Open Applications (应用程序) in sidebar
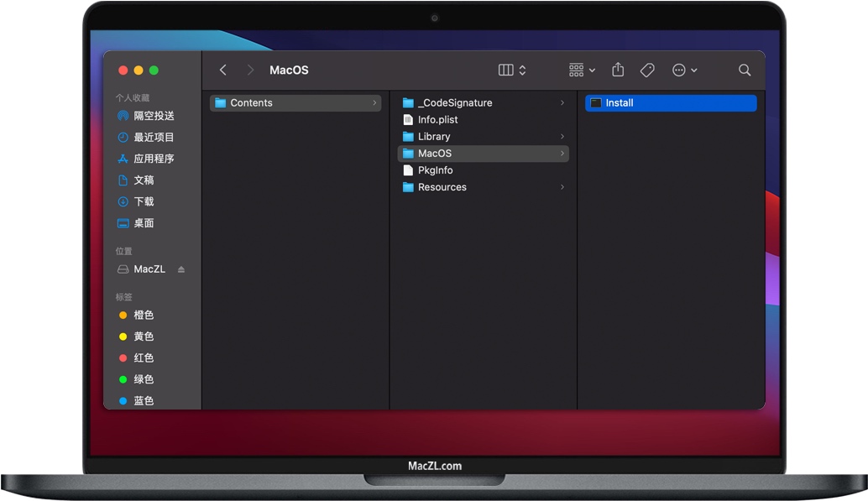The height and width of the screenshot is (501, 868). click(x=154, y=159)
